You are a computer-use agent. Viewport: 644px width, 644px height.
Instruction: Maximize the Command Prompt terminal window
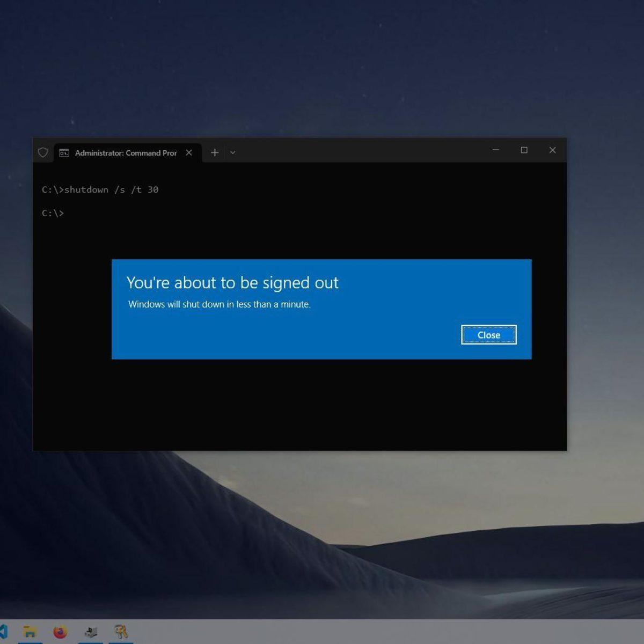[524, 150]
